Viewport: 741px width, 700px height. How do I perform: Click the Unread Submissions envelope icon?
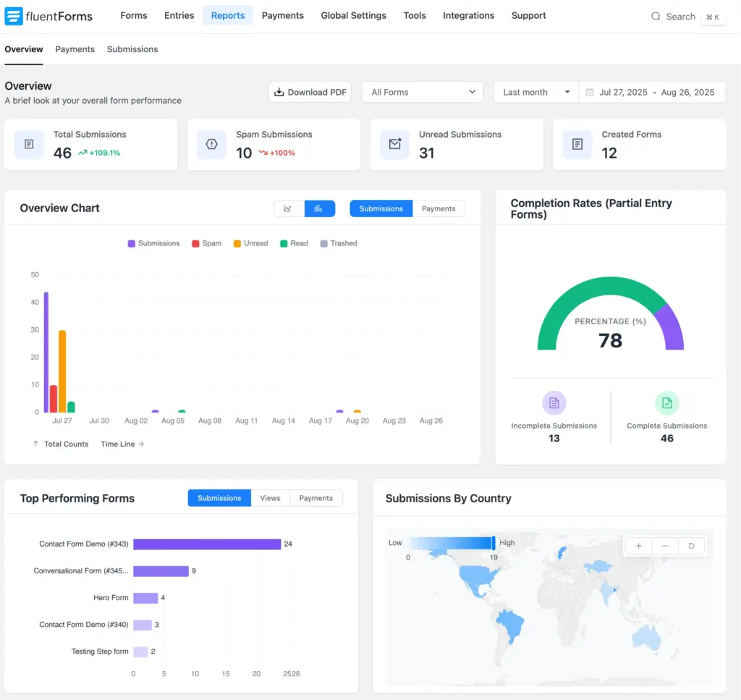[394, 145]
